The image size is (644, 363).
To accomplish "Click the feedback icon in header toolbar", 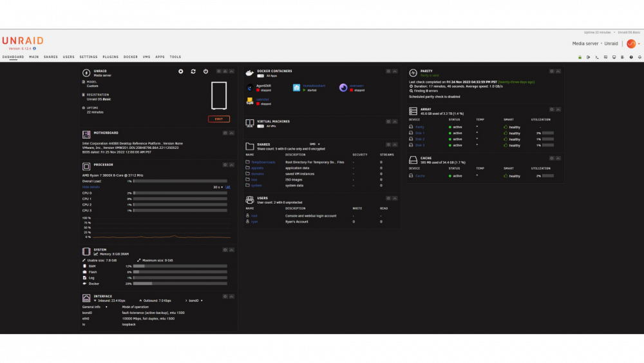I will click(x=605, y=57).
